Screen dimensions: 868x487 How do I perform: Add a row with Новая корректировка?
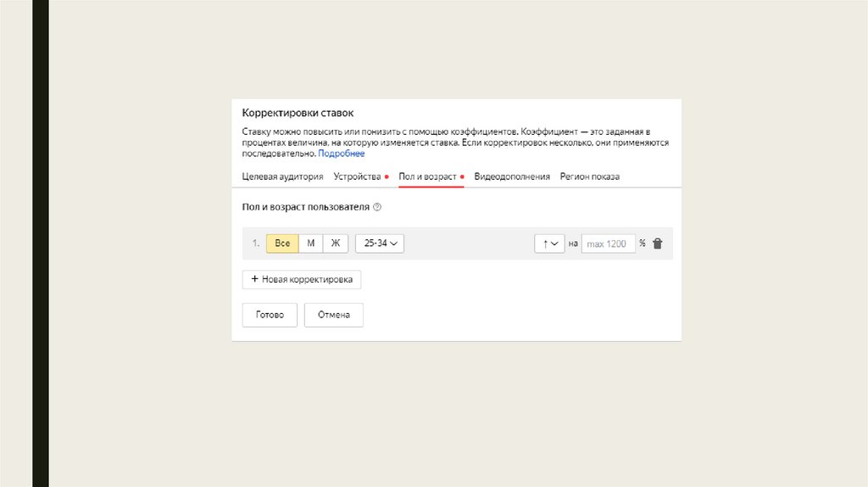[x=302, y=279]
